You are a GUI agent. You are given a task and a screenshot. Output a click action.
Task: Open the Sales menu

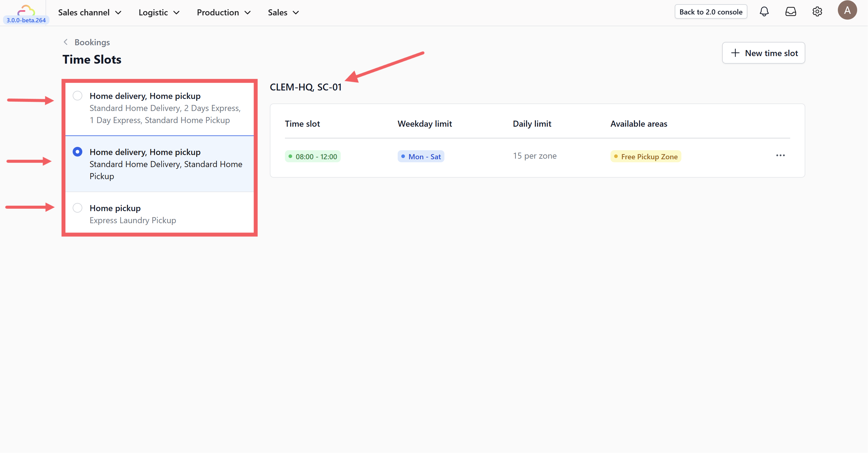[x=283, y=12]
